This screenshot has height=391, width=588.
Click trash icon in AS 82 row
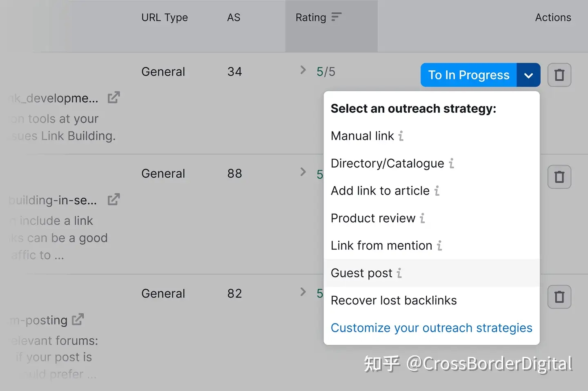coord(559,297)
